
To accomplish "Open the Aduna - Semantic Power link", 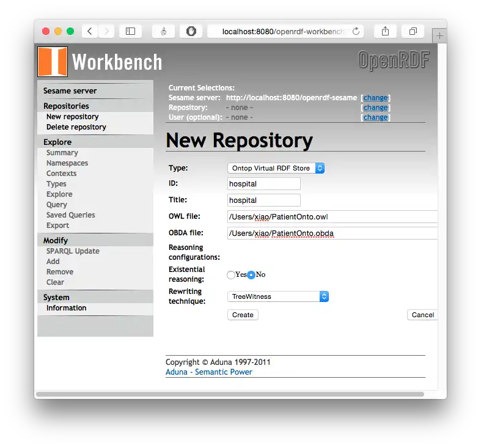I will click(209, 372).
